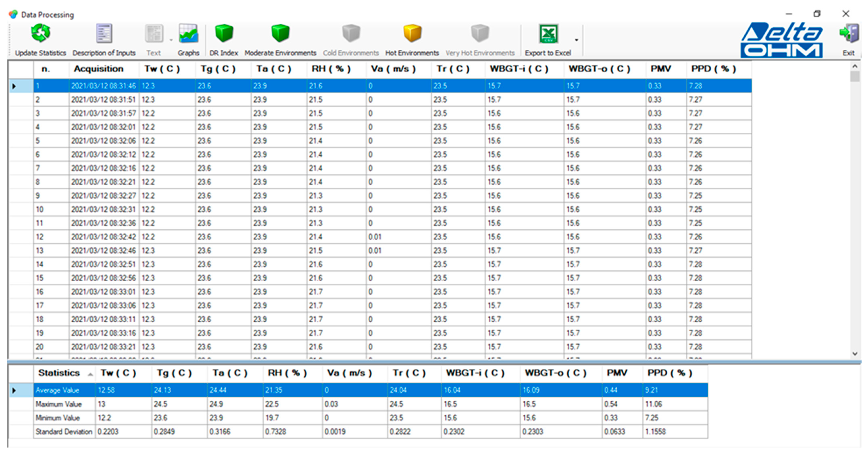Toggle sort arrow on Statistics column
The image size is (868, 453).
[90, 374]
